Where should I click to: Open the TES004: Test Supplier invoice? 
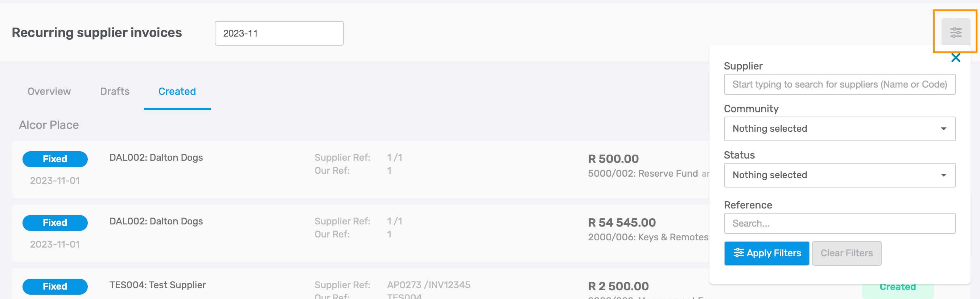tap(157, 285)
